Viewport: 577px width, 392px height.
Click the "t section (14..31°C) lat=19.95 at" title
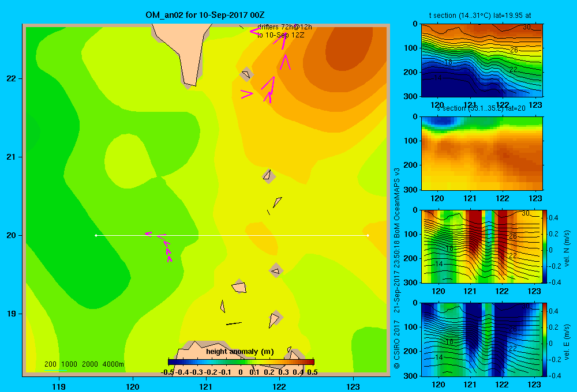point(480,16)
